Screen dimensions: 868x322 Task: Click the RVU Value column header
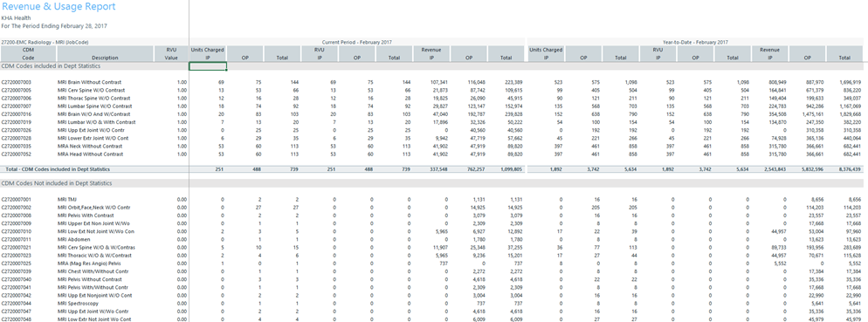click(x=171, y=53)
